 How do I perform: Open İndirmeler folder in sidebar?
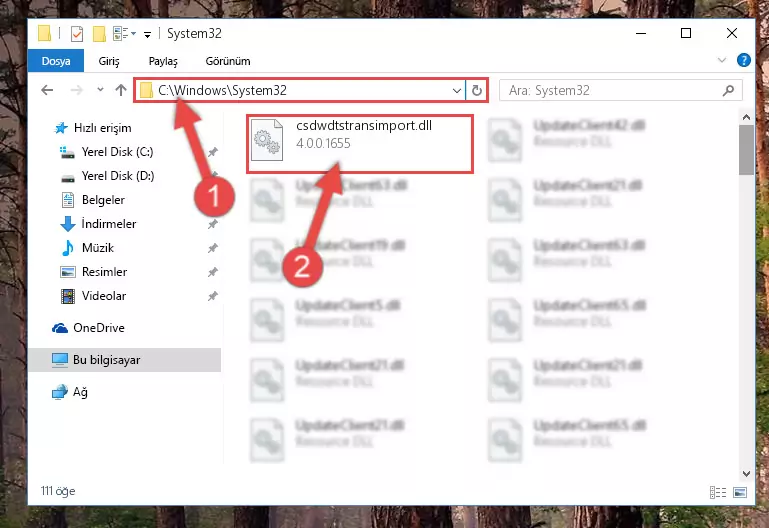pyautogui.click(x=98, y=224)
